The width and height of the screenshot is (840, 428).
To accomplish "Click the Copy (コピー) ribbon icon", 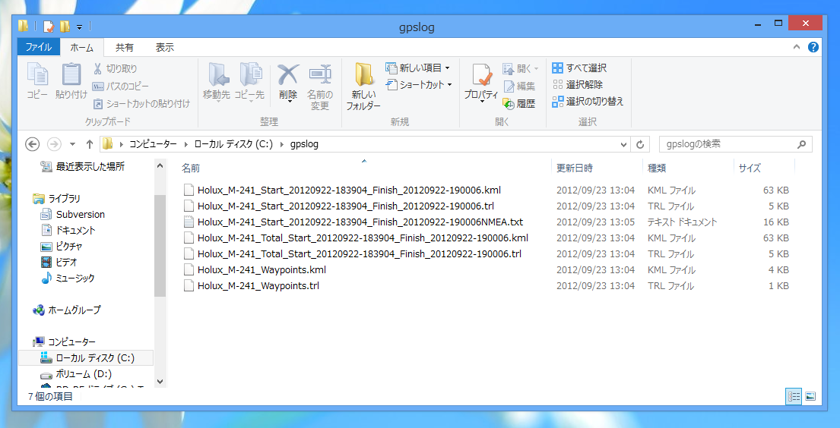I will pos(37,74).
